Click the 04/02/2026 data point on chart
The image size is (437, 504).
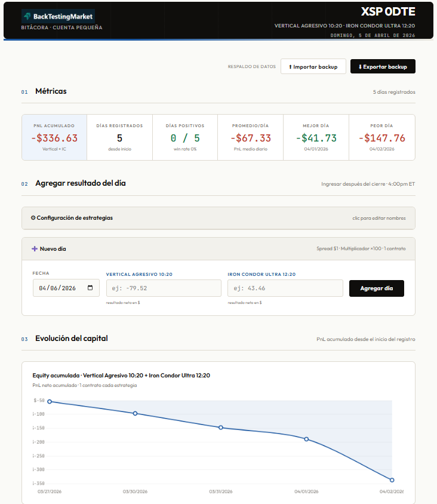click(x=392, y=480)
